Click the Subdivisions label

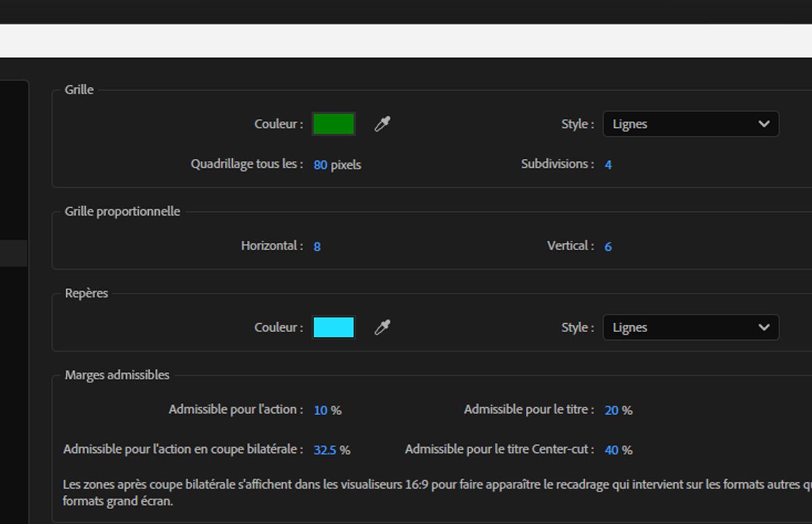click(558, 164)
